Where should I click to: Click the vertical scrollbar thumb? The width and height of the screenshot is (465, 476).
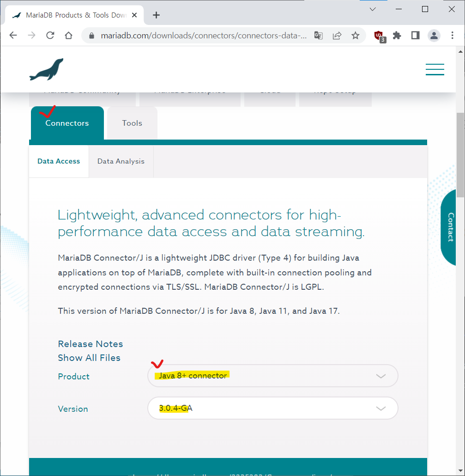pyautogui.click(x=460, y=155)
